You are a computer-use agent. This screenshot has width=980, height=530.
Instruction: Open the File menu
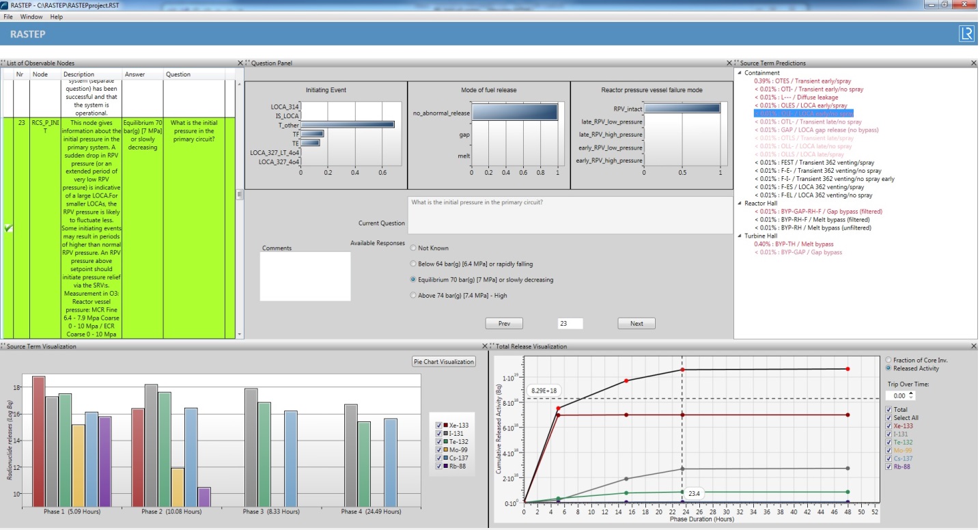click(x=8, y=16)
